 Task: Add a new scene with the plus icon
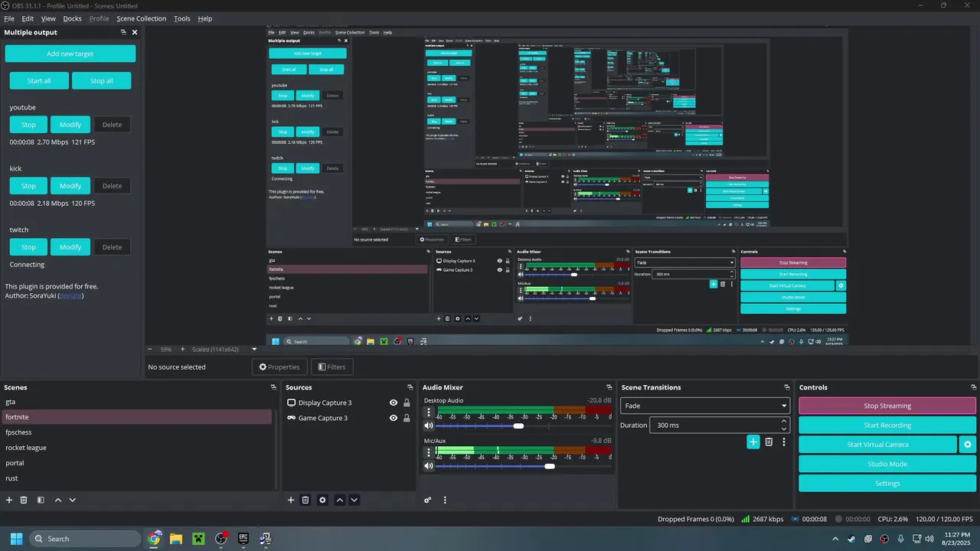pos(9,500)
